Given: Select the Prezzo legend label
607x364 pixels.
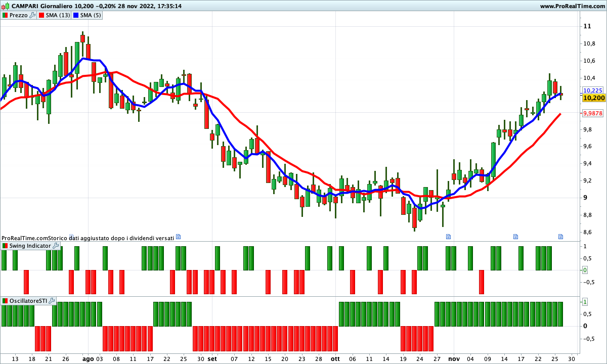Looking at the screenshot, I should 19,15.
